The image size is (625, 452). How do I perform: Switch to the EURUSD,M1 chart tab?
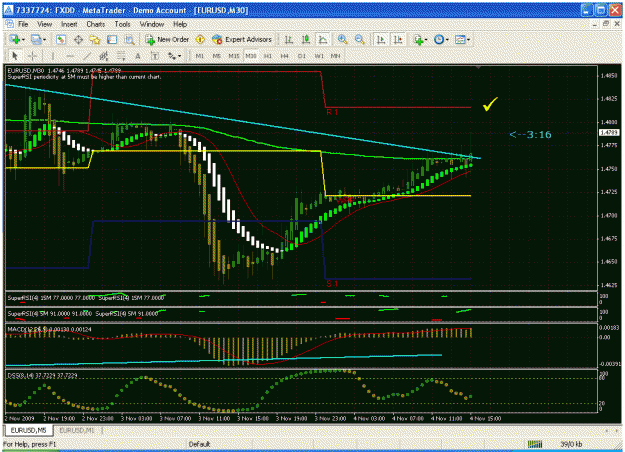click(x=77, y=430)
